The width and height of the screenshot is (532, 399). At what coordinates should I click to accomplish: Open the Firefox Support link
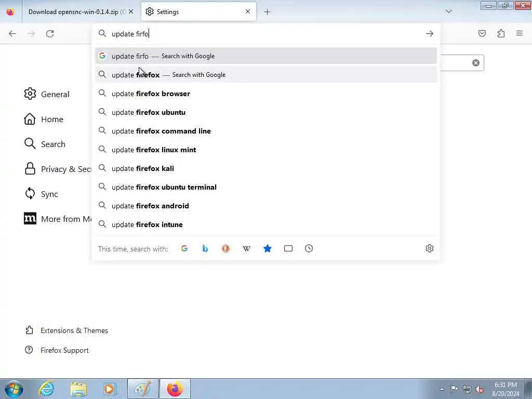click(57, 350)
